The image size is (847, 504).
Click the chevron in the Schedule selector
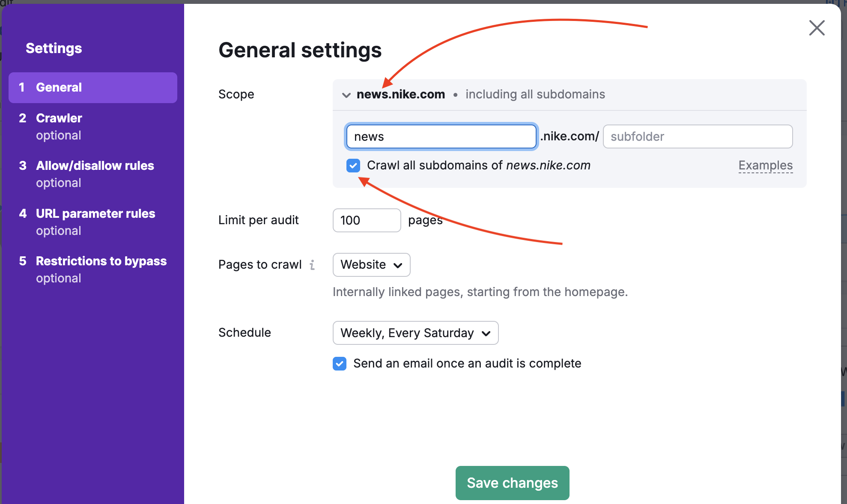tap(486, 333)
